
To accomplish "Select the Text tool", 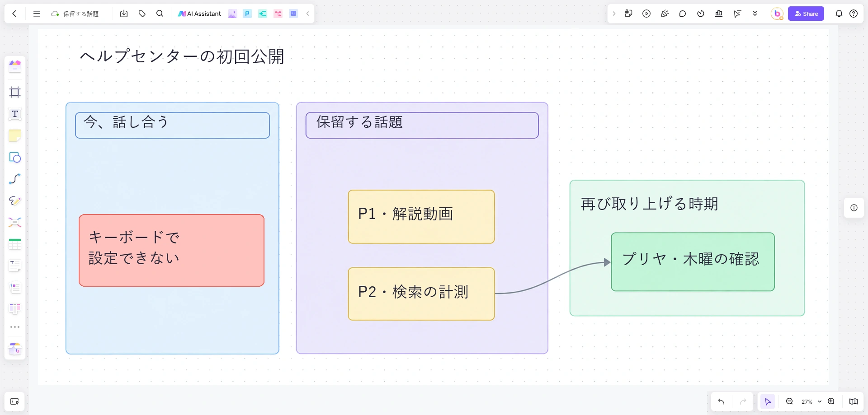I will click(x=15, y=114).
